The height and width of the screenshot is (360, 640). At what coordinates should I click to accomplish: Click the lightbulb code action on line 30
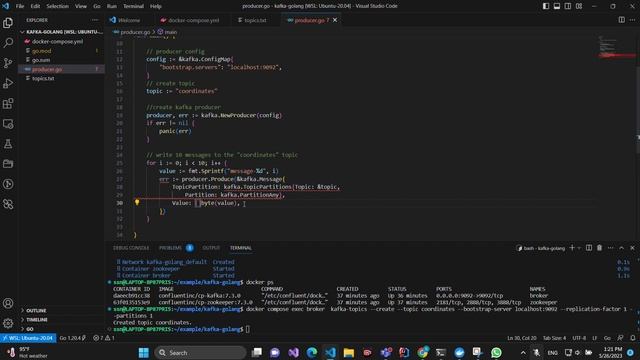tap(137, 202)
